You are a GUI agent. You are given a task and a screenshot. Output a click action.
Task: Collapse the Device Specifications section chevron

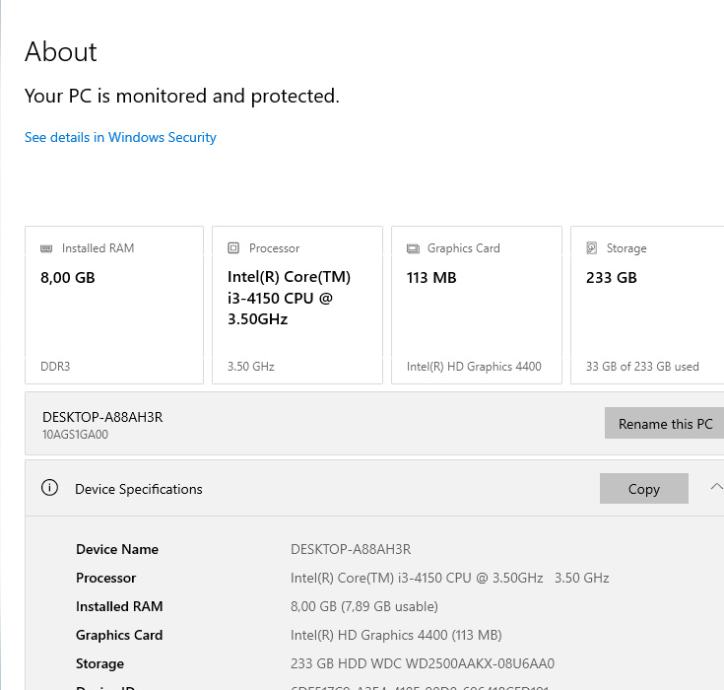click(716, 488)
